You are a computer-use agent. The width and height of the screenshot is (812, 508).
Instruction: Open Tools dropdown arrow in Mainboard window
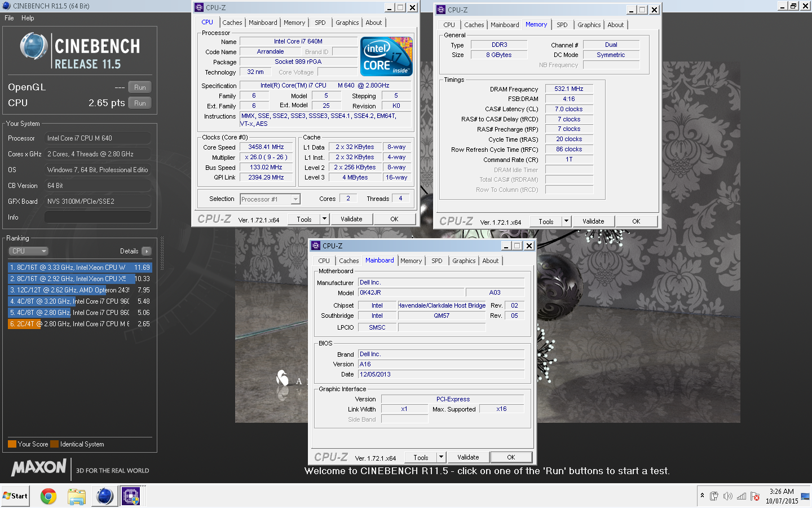(441, 457)
